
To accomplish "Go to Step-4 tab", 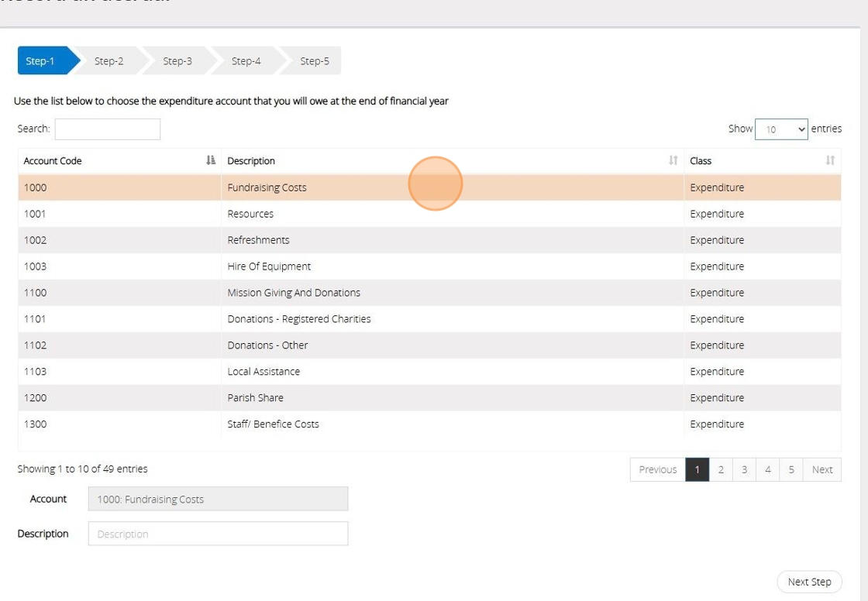I will pyautogui.click(x=246, y=61).
